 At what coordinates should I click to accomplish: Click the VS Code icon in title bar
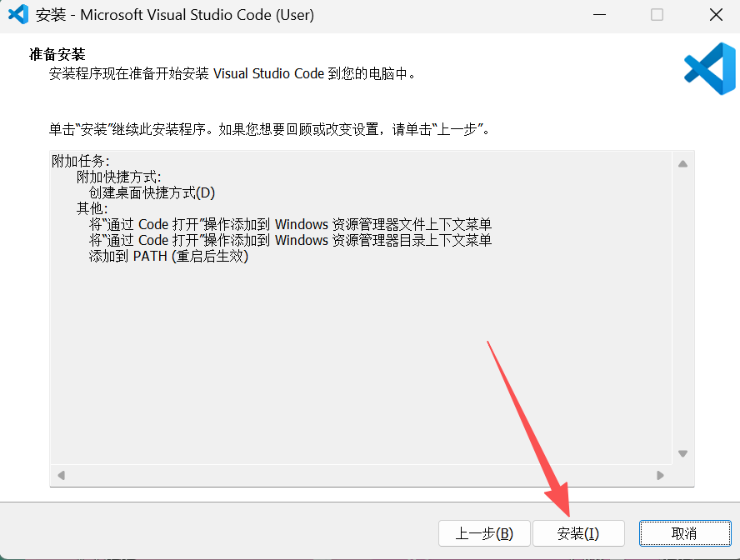18,15
